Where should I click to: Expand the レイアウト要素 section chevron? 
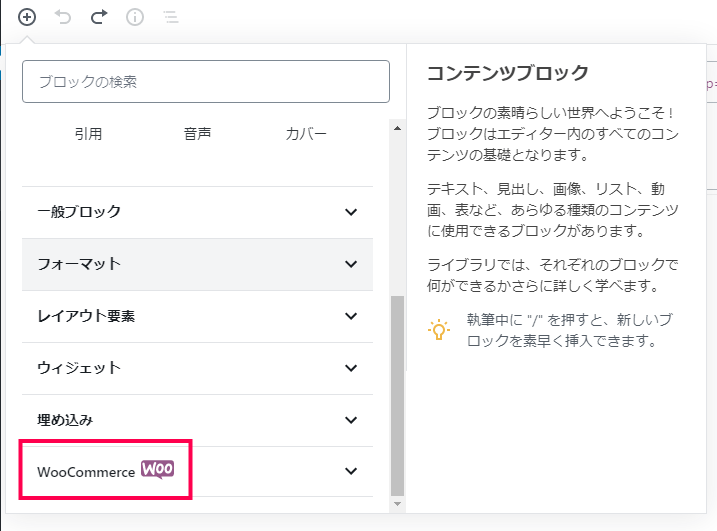pyautogui.click(x=351, y=316)
